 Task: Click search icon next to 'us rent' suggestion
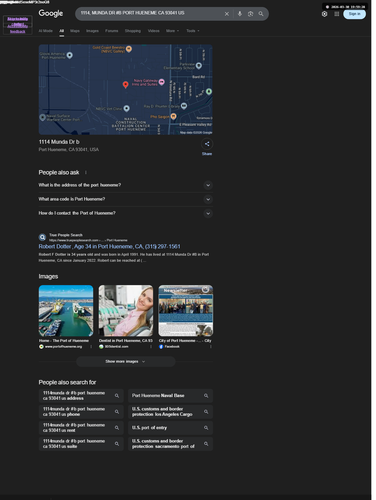117,428
